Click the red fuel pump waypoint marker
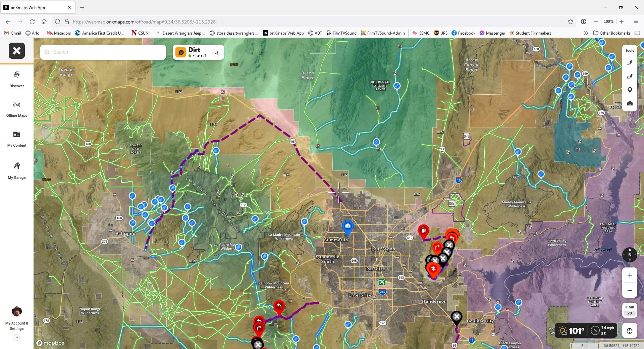Screen dimensions: 644x349 424,231
